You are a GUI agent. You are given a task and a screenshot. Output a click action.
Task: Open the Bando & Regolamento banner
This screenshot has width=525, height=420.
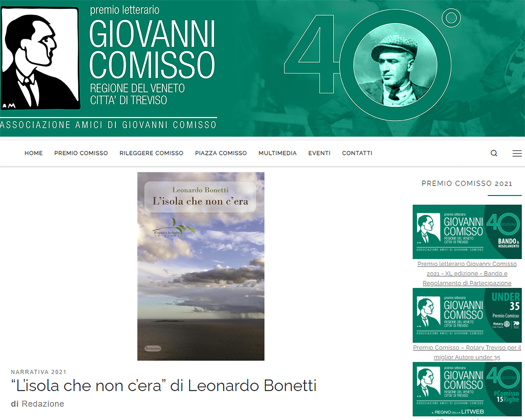tap(467, 232)
